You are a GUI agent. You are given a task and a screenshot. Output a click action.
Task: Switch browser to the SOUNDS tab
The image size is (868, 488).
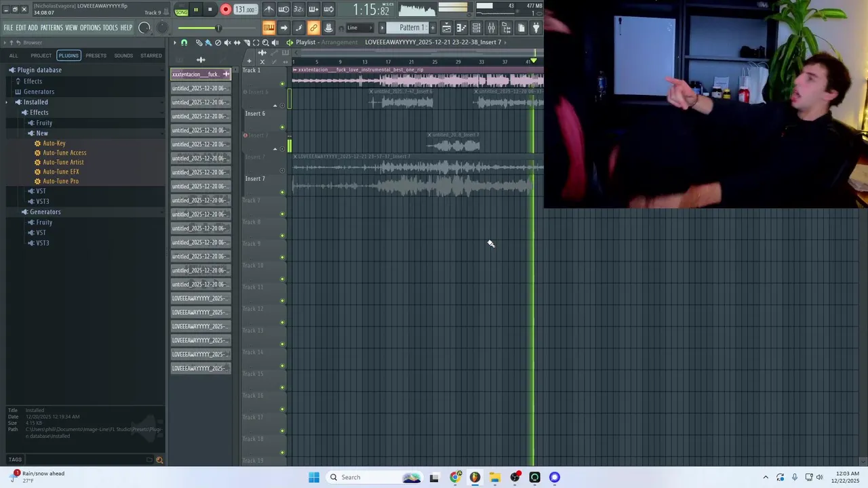tap(123, 56)
